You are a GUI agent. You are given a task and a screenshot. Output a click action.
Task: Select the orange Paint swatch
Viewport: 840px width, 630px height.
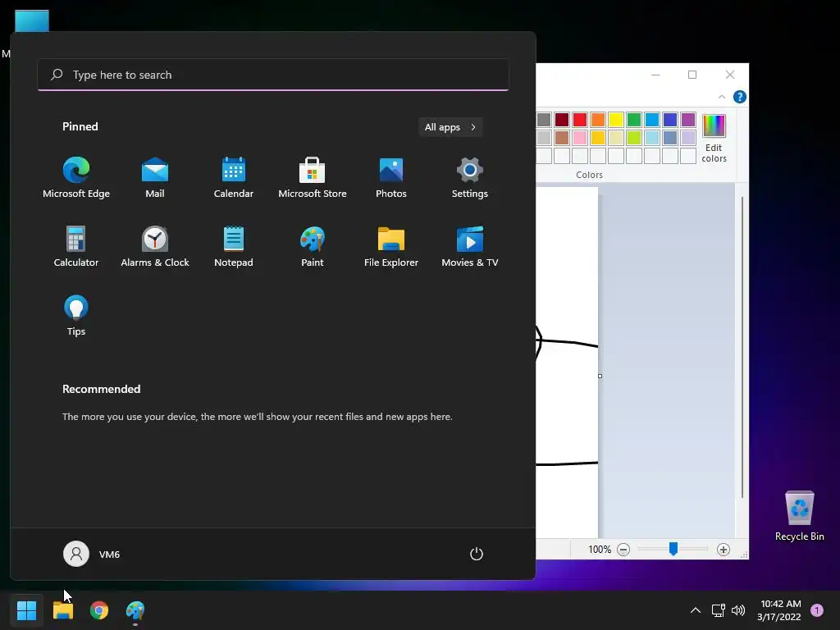coord(598,120)
